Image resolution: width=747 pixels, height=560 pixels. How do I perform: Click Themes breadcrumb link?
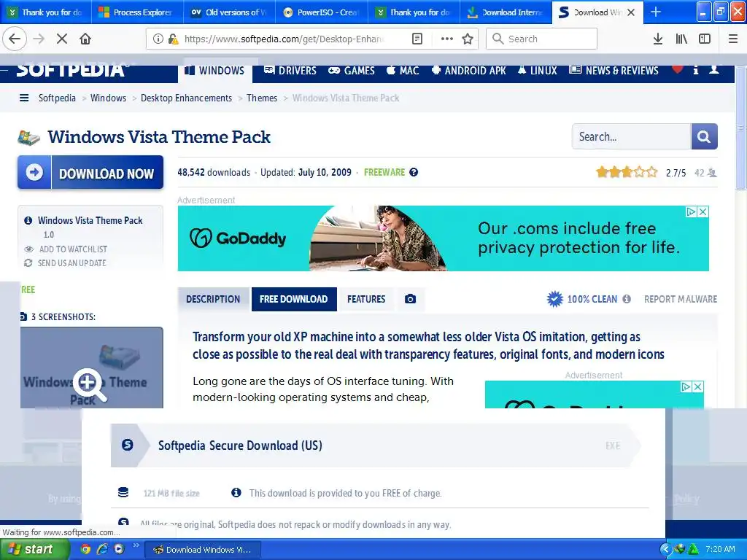[262, 98]
